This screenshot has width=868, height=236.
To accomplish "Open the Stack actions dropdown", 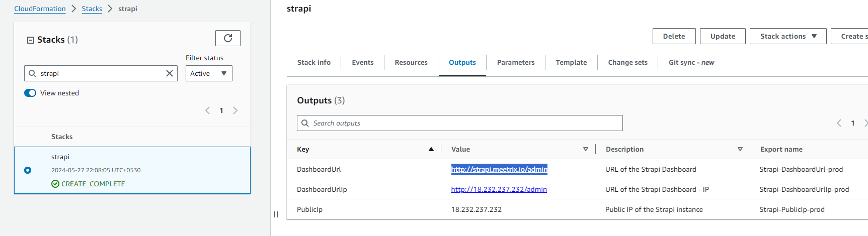I will [x=788, y=36].
